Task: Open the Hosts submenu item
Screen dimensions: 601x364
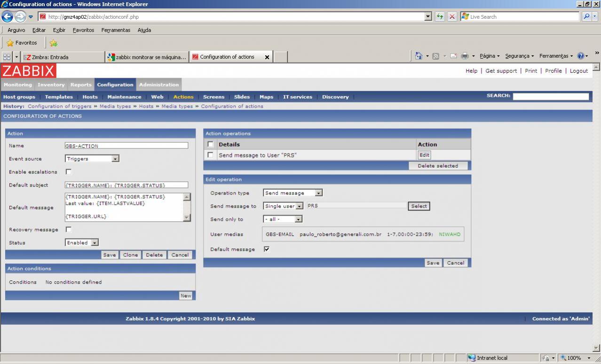Action: tap(90, 97)
